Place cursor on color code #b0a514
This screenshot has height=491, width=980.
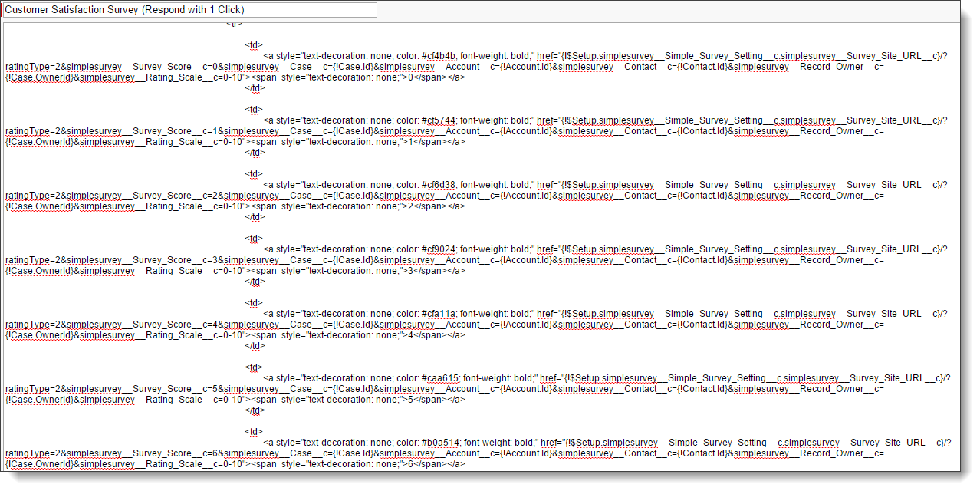(439, 443)
